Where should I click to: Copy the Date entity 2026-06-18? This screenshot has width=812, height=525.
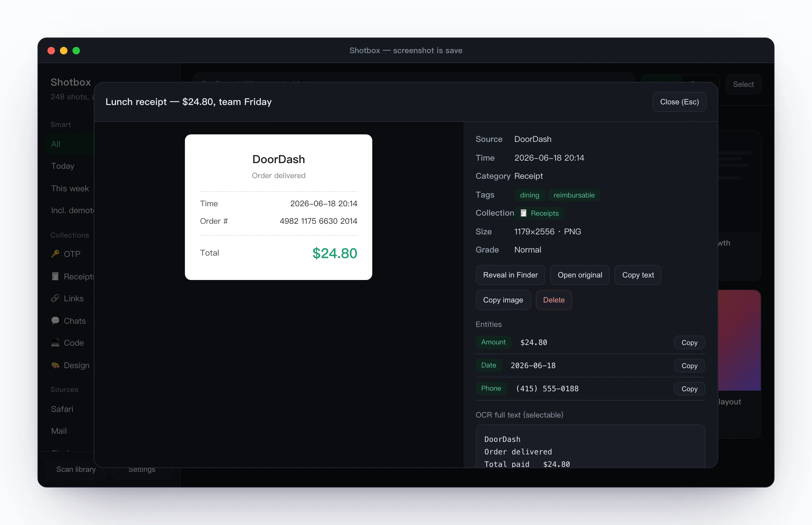click(689, 366)
